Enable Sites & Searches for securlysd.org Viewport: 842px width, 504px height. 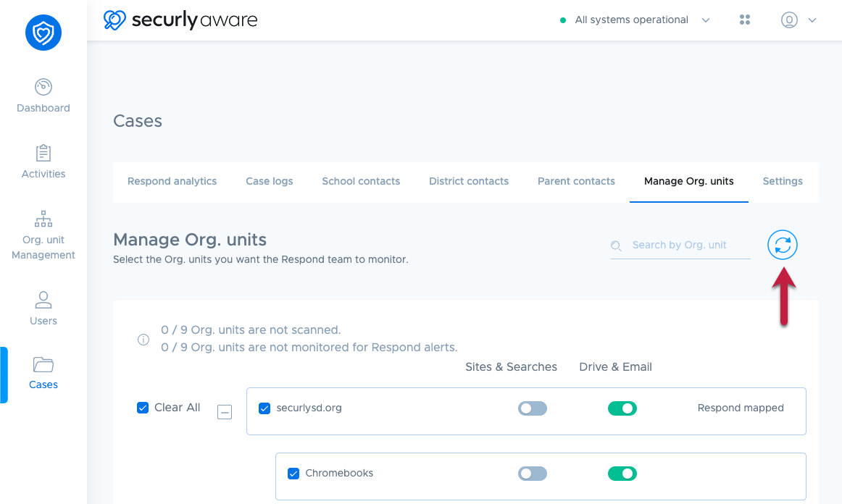(x=532, y=408)
